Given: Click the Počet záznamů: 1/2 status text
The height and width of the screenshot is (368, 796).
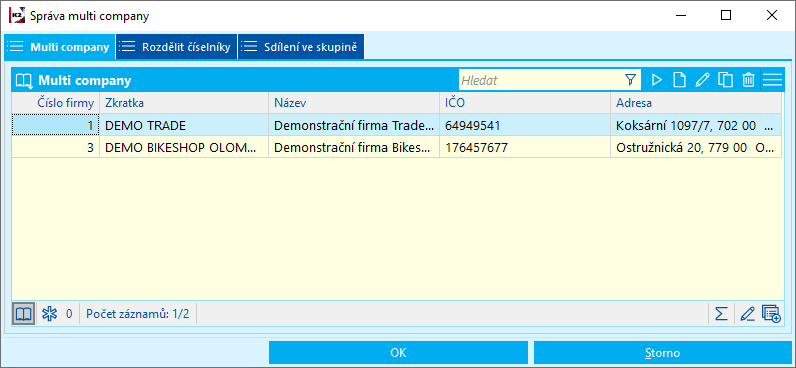Looking at the screenshot, I should pos(138,314).
